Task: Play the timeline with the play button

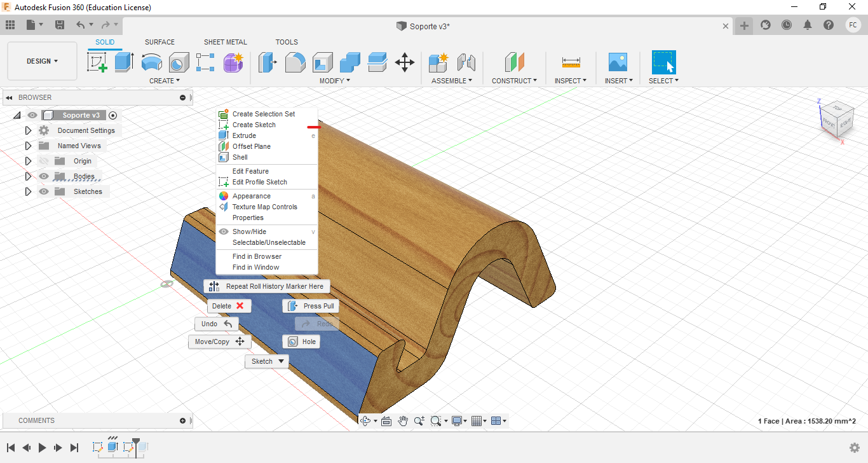Action: (x=43, y=448)
